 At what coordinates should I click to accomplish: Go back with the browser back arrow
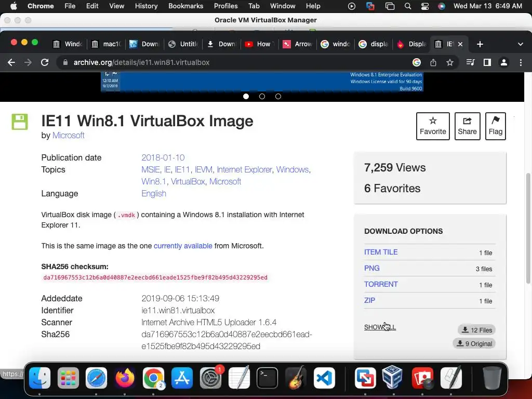(x=11, y=62)
